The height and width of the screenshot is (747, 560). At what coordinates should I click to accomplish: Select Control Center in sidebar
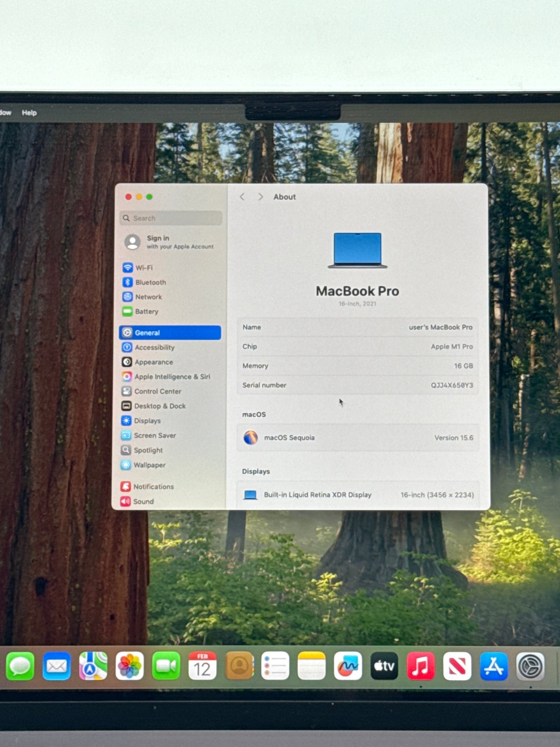(x=157, y=391)
